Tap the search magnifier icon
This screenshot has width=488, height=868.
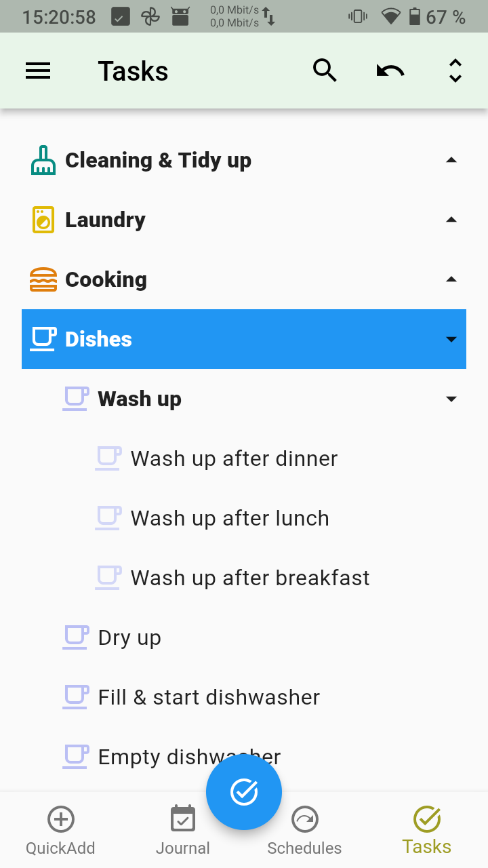point(325,71)
